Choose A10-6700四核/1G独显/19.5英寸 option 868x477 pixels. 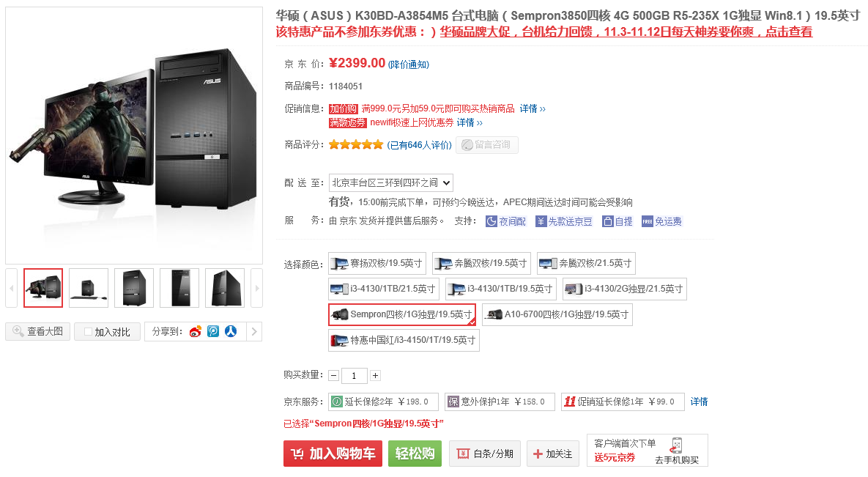pyautogui.click(x=557, y=314)
